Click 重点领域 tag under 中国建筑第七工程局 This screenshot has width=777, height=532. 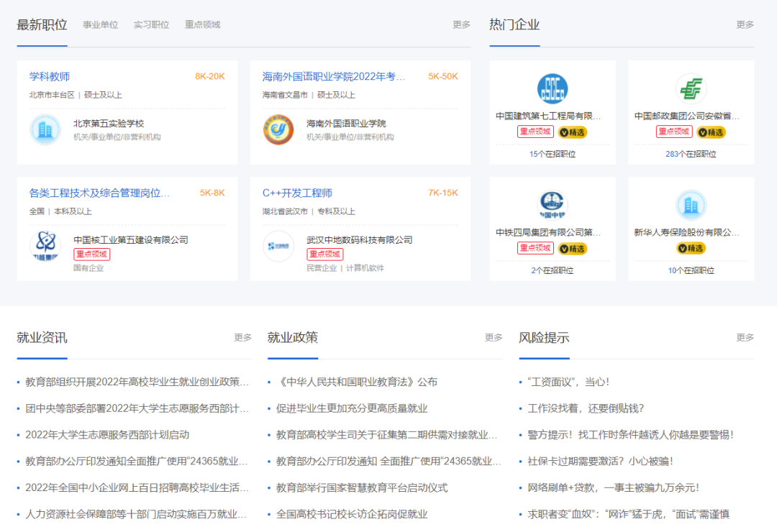click(536, 132)
